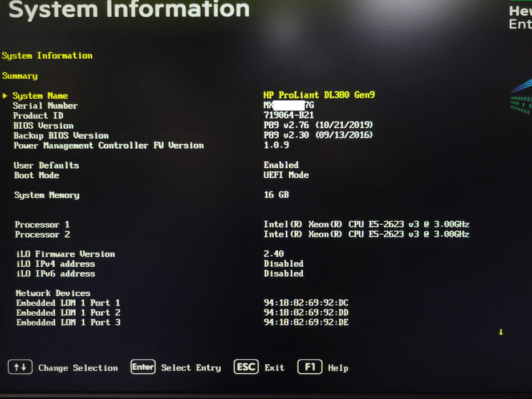This screenshot has height=399, width=532.
Task: Click the yellow System Information breadcrumb
Action: pyautogui.click(x=47, y=56)
